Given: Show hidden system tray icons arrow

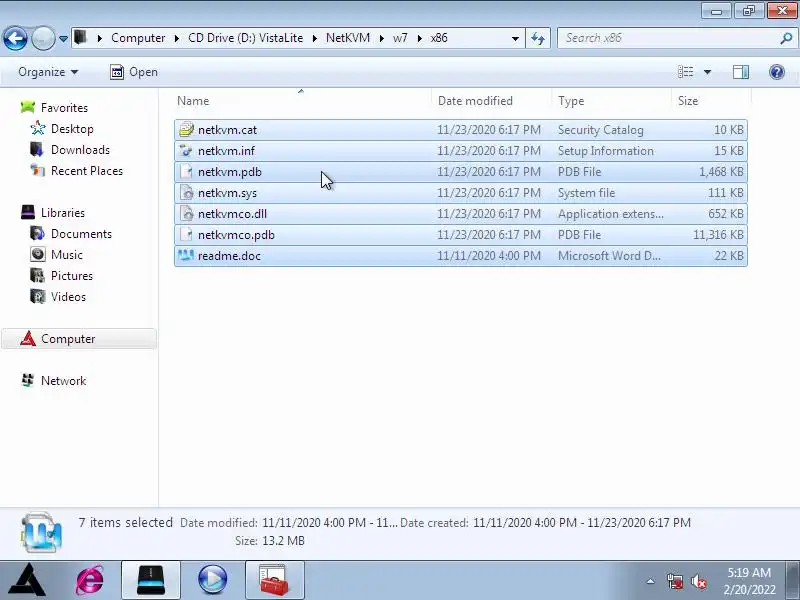Looking at the screenshot, I should tap(651, 581).
